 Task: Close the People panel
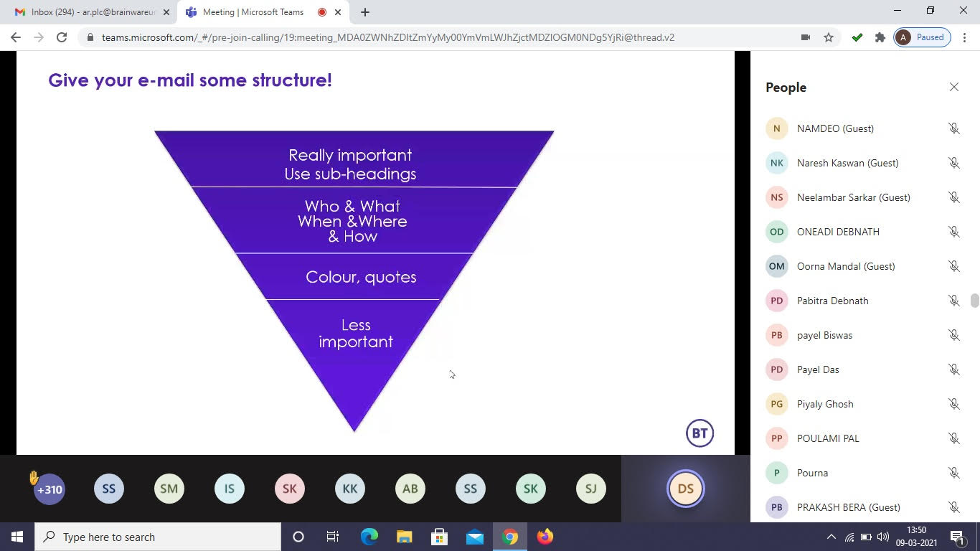[953, 87]
